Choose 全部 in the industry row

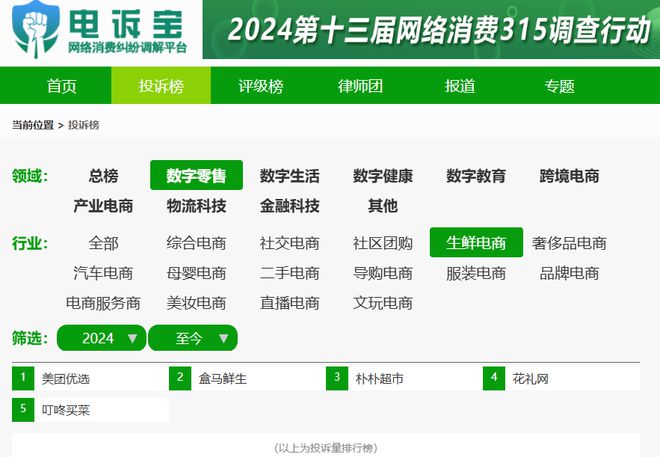(x=104, y=243)
